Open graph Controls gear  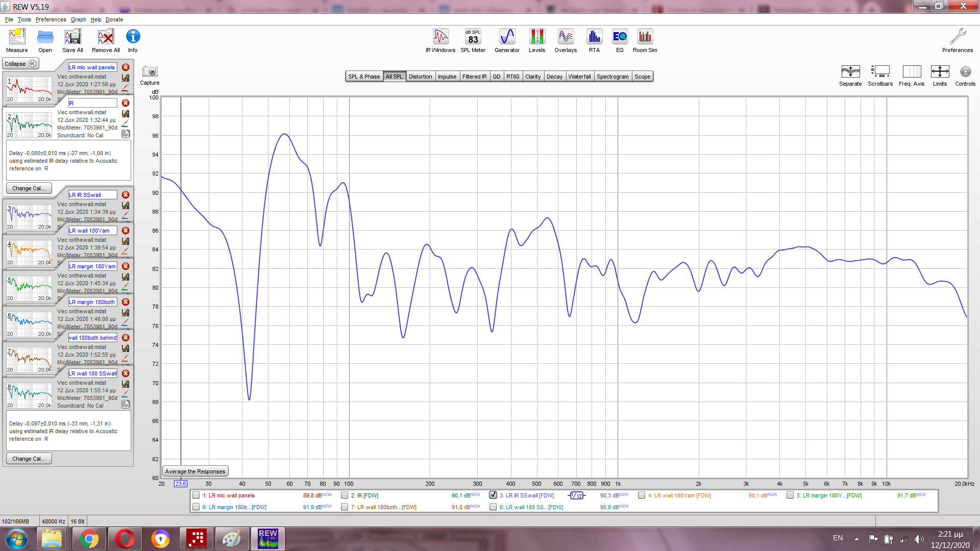(965, 76)
